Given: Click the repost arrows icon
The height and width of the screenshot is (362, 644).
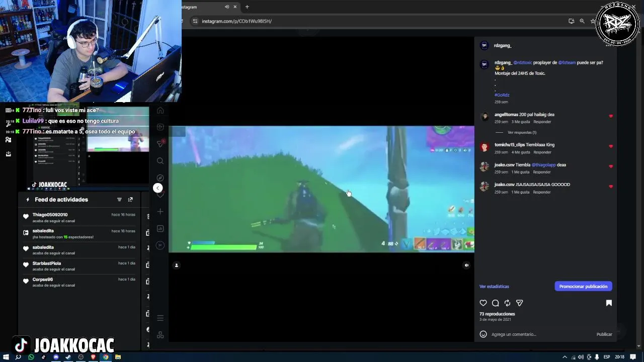Looking at the screenshot, I should [507, 303].
